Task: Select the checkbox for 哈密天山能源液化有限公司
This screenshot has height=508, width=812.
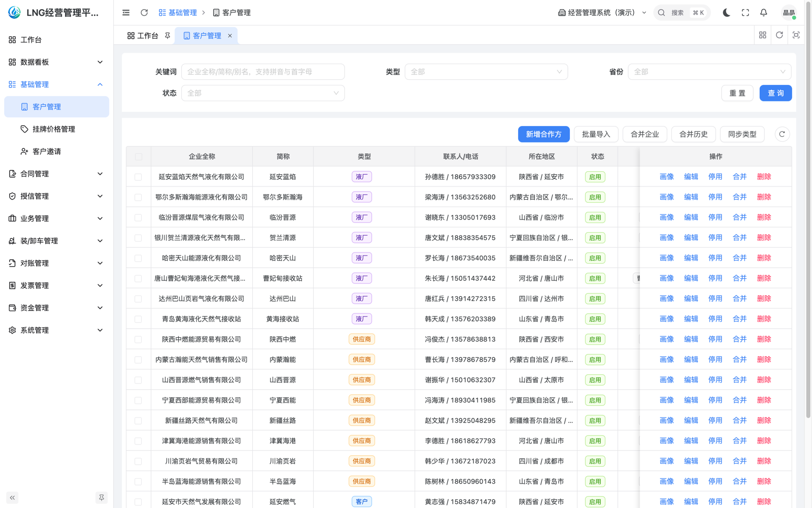Action: (138, 259)
